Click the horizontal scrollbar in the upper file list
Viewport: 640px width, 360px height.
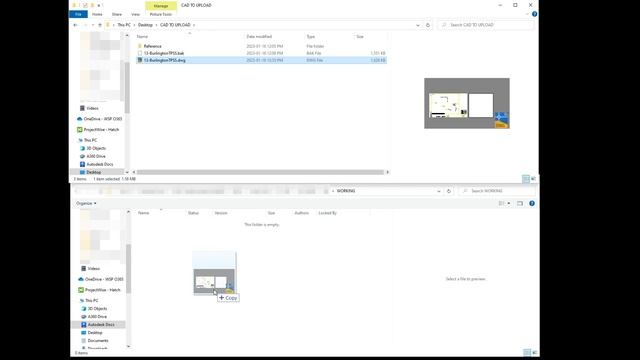(260, 172)
